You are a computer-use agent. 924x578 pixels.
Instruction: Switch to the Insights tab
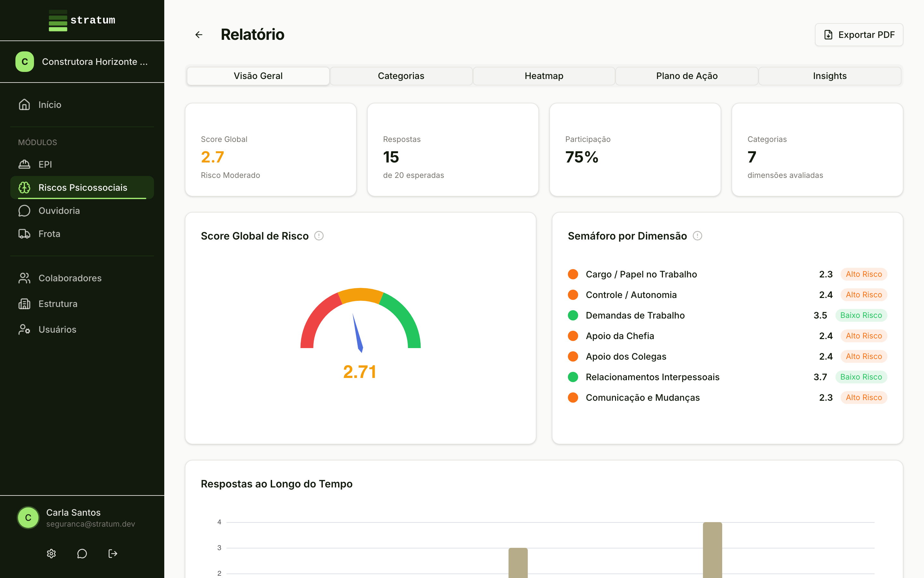click(830, 76)
